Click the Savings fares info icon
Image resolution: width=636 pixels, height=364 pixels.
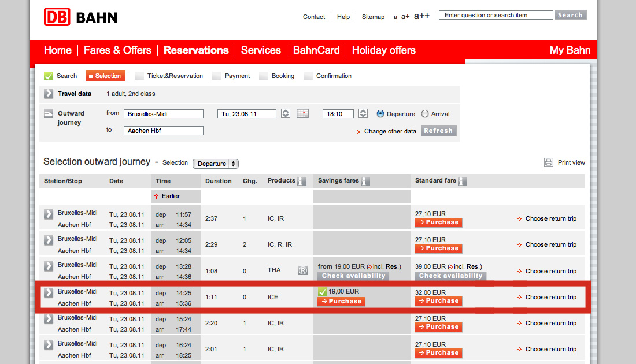pyautogui.click(x=365, y=181)
